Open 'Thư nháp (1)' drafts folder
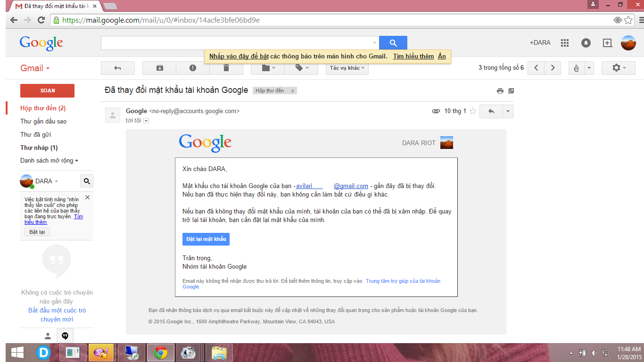Viewport: 644px width, 362px height. [39, 148]
